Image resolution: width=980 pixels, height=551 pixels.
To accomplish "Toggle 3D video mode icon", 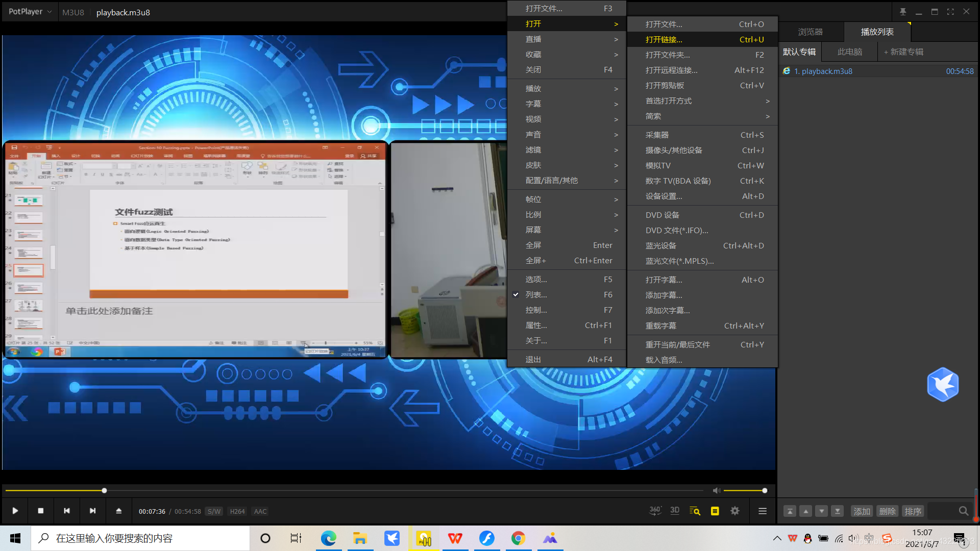I will tap(675, 511).
